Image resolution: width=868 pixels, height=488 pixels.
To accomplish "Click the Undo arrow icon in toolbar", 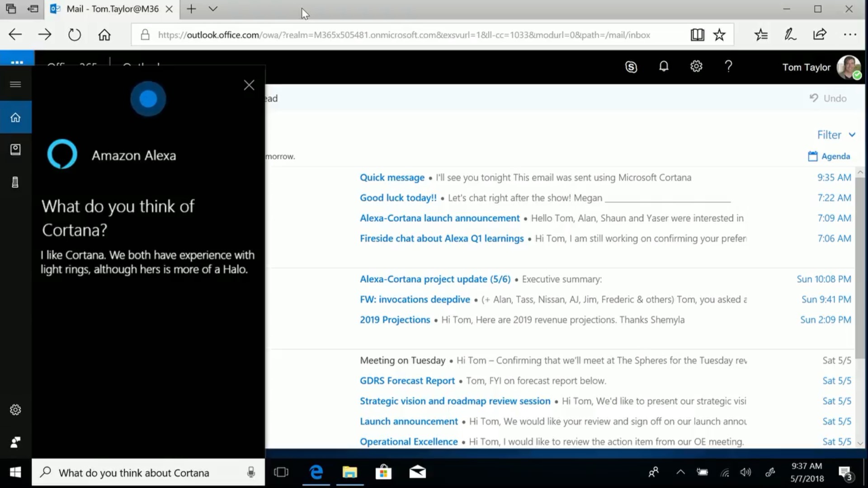I will click(x=814, y=98).
